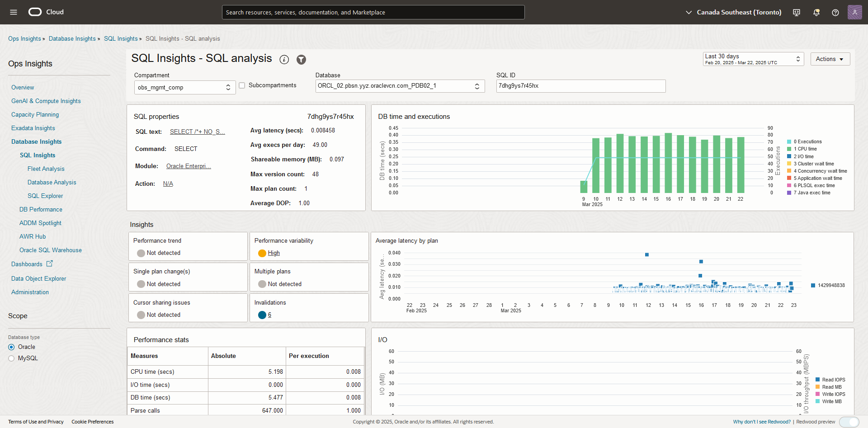
Task: Select the Oracle database type radio button
Action: 11,347
